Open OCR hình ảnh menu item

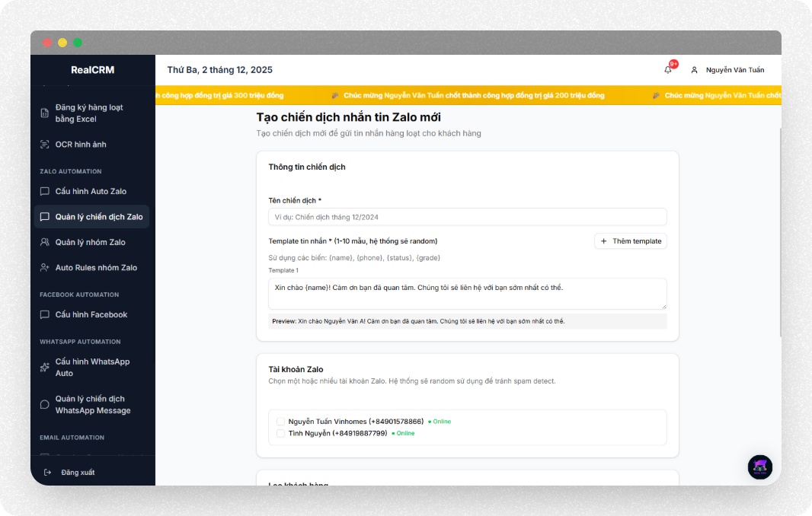[91, 145]
